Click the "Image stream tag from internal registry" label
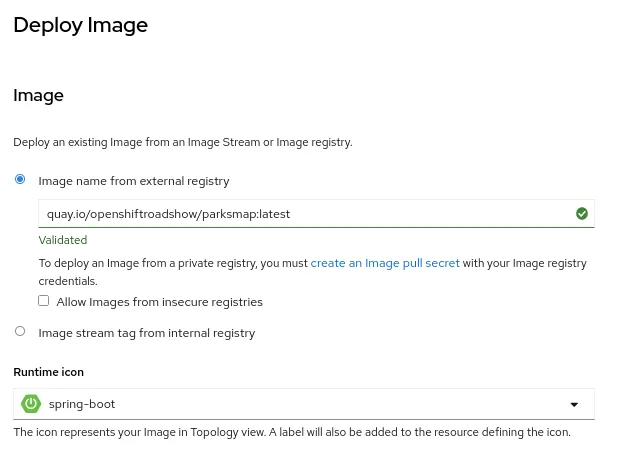644x456 pixels. click(146, 332)
